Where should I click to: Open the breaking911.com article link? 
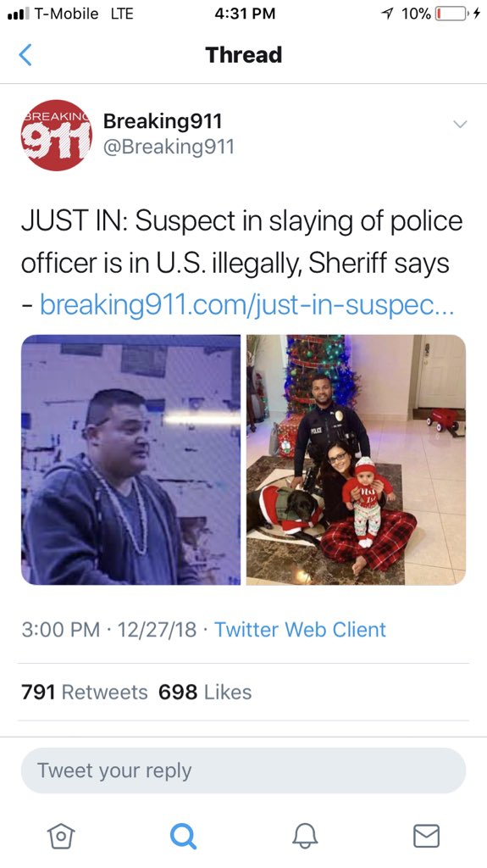[246, 304]
